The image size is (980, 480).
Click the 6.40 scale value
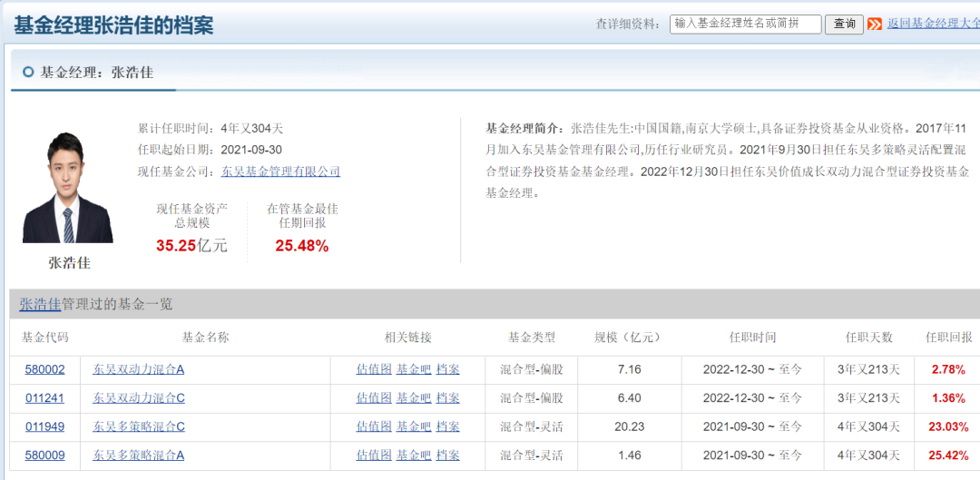[630, 398]
